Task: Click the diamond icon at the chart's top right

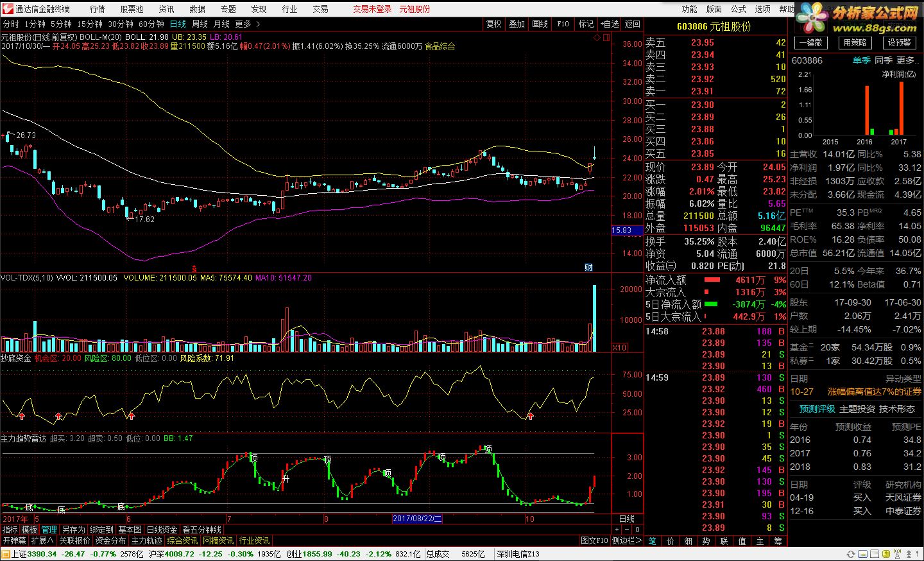Action: click(597, 37)
